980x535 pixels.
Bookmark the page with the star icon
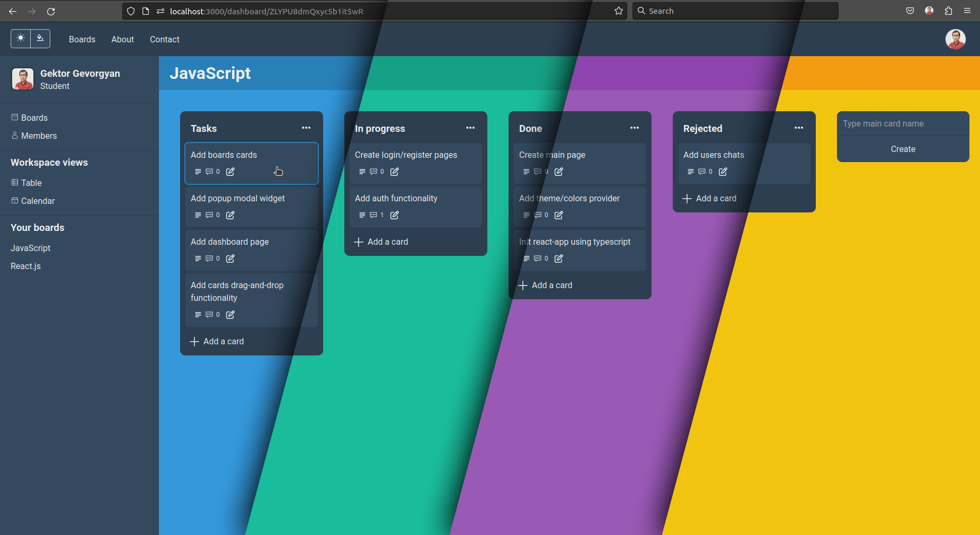coord(618,11)
